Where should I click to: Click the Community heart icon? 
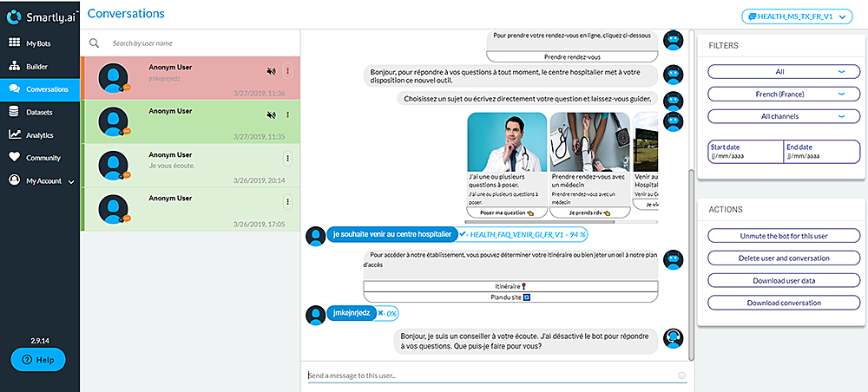coord(14,158)
